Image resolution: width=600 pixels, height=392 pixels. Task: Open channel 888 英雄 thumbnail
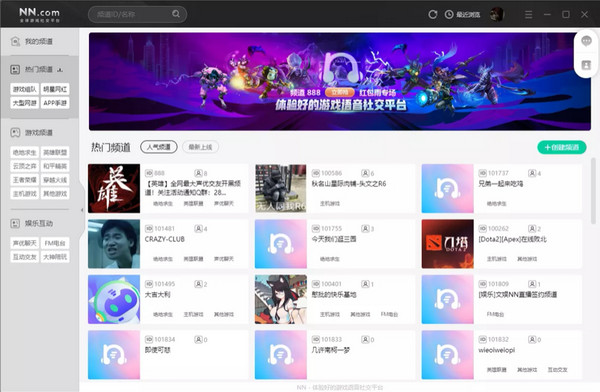[x=114, y=188]
